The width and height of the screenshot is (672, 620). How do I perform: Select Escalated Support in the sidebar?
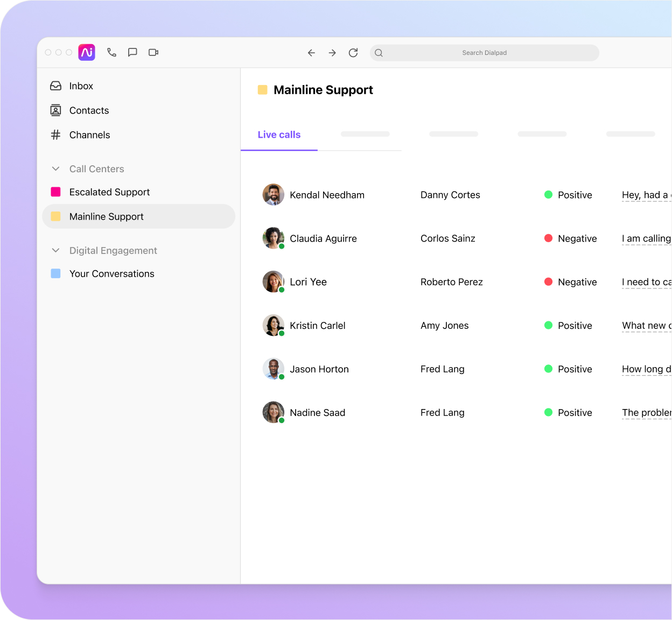click(x=109, y=192)
